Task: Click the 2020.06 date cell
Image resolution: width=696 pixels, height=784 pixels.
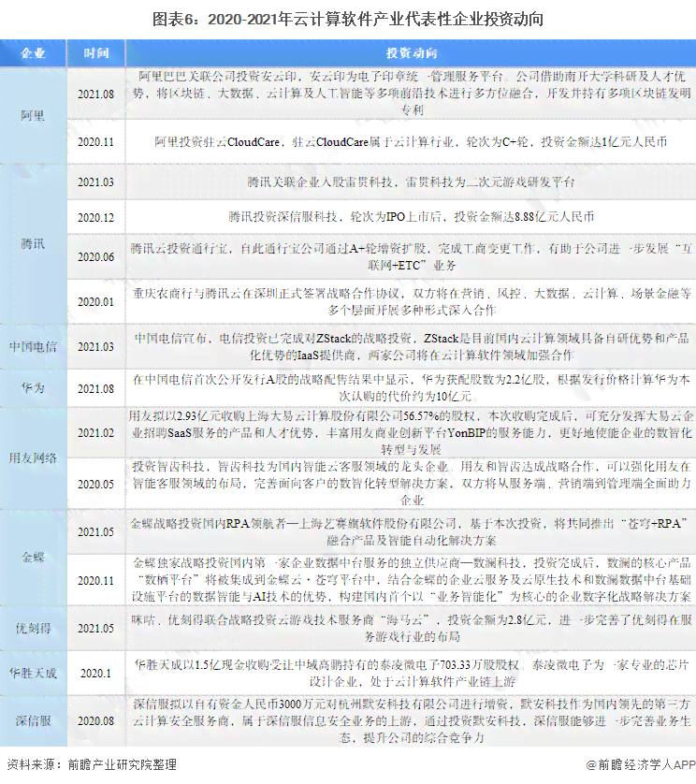Action: 96,257
